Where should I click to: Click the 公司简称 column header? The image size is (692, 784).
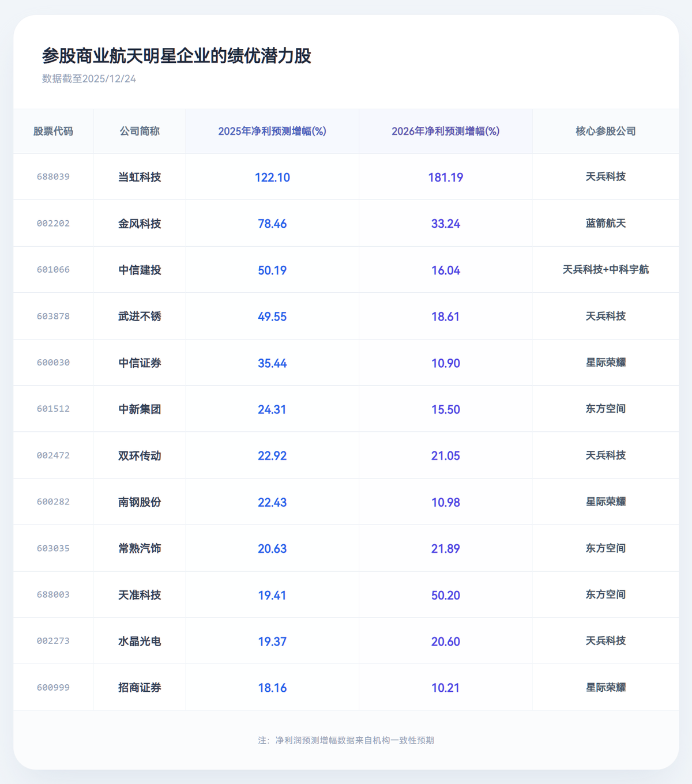point(140,131)
